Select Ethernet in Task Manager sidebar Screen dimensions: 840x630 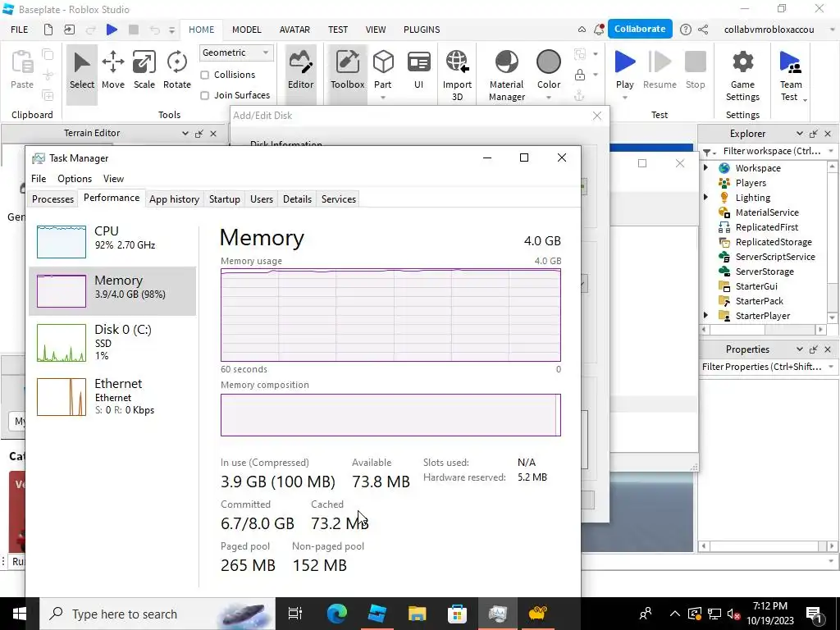(112, 397)
